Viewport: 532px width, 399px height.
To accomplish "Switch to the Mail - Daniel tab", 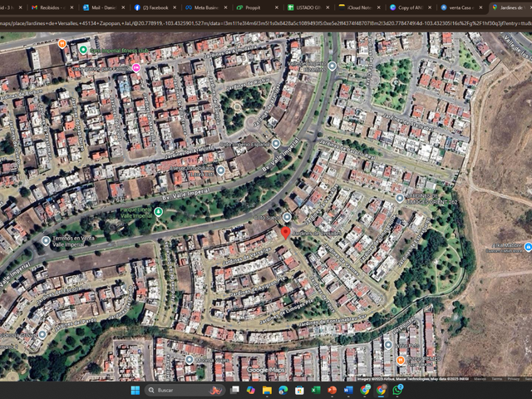I will coord(103,7).
